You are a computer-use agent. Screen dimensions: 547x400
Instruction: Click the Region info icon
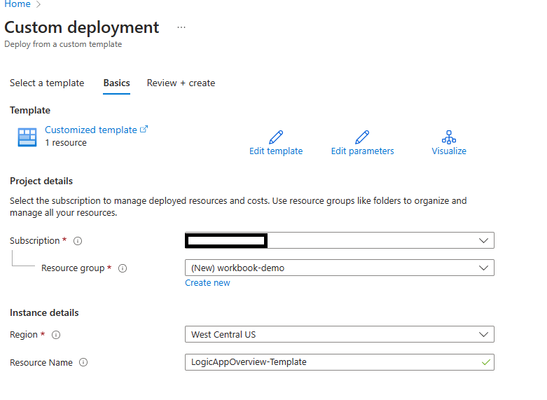pos(56,335)
